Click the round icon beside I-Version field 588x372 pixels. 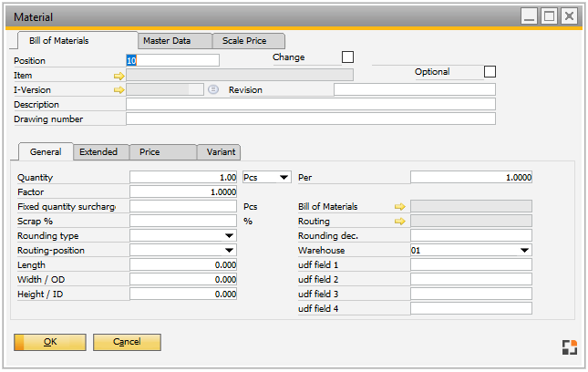(213, 89)
